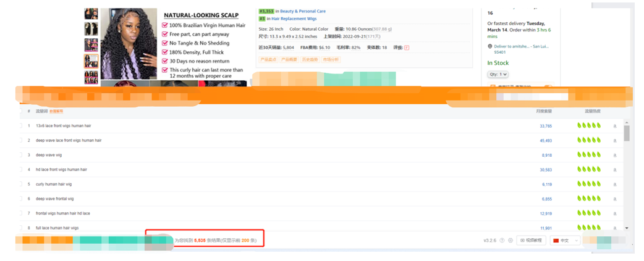
Task: Click search volume 12,919
Action: point(546,213)
